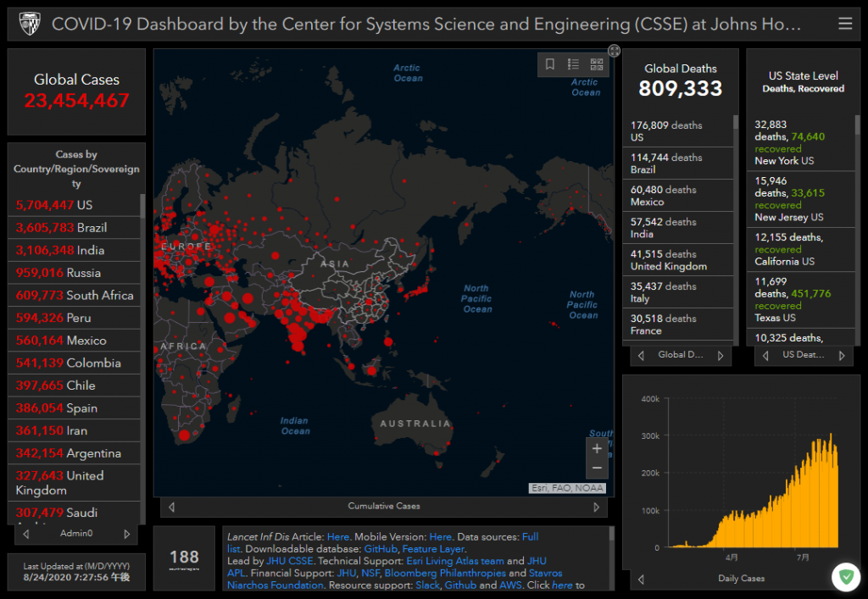
Task: Use the credits text panel scrollbar
Action: pyautogui.click(x=612, y=534)
